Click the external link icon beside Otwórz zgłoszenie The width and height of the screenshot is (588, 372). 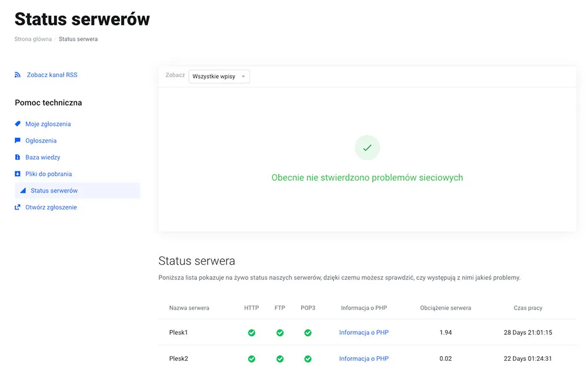pos(17,207)
